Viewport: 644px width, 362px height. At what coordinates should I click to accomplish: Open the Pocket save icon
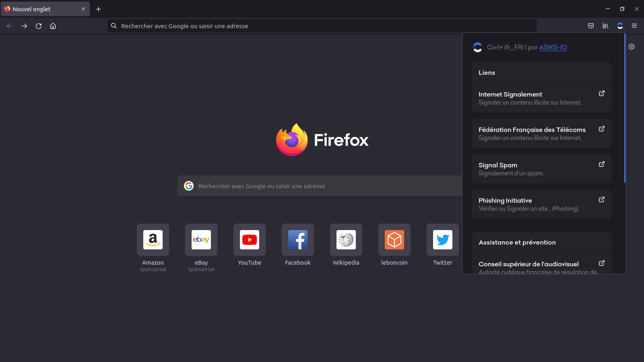point(591,26)
